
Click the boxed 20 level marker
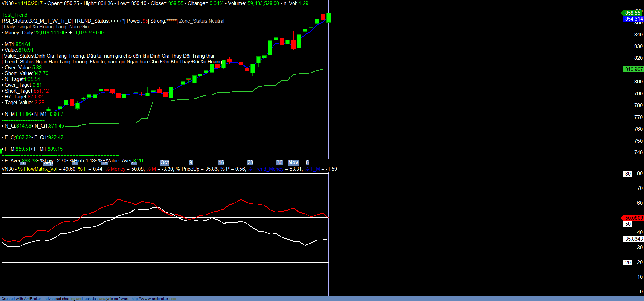point(628,263)
